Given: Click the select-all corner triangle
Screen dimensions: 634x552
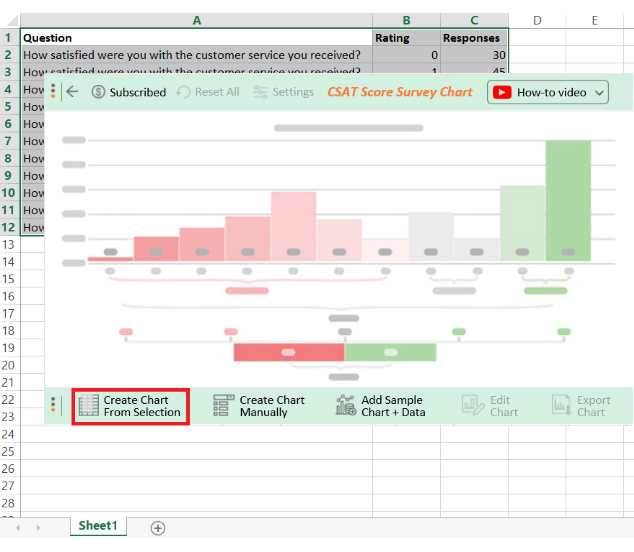Looking at the screenshot, I should point(11,20).
